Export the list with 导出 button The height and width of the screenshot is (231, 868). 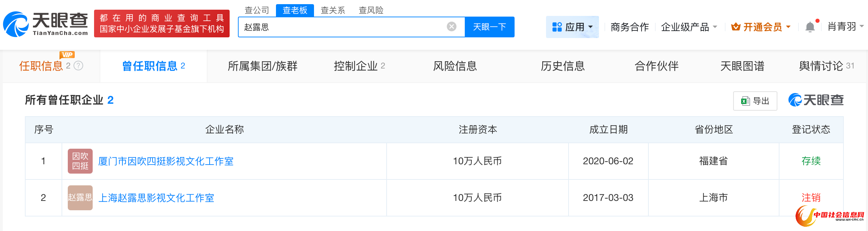click(x=755, y=101)
